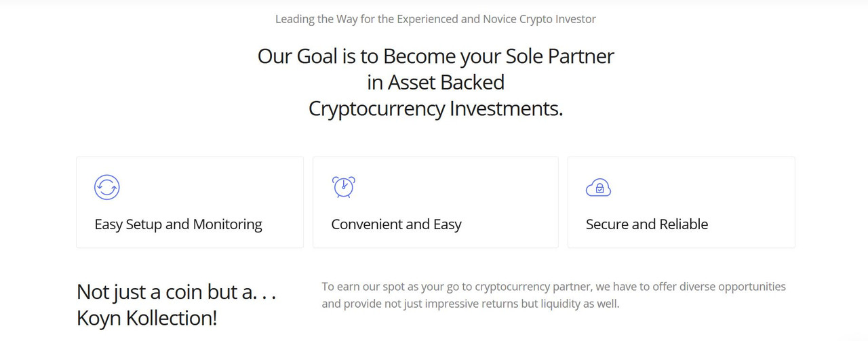
Task: Click blank area of Secure and Reliable card
Action: tap(712, 190)
